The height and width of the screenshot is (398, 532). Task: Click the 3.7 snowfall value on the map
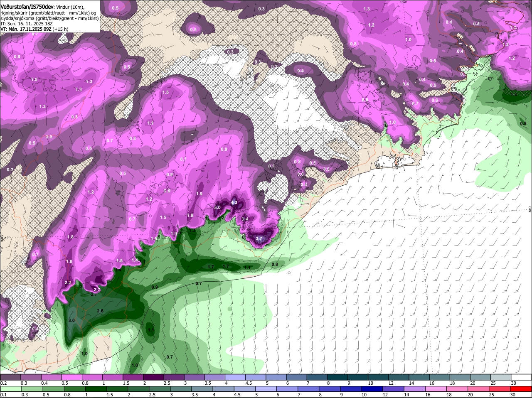[259, 239]
